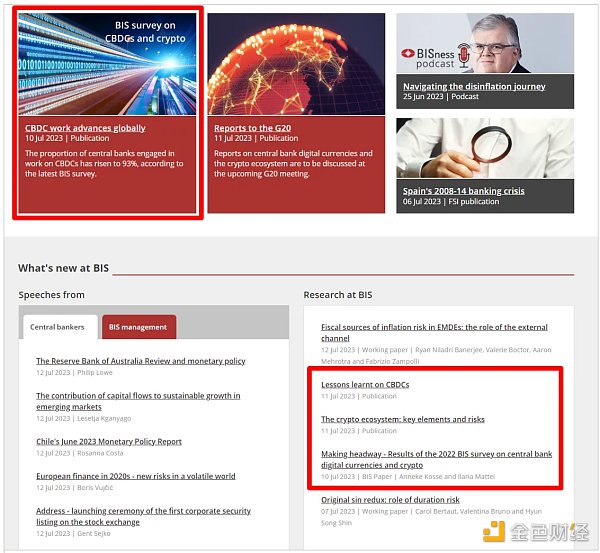The image size is (600, 553).
Task: Switch to the Central bankers tab
Action: 60,327
